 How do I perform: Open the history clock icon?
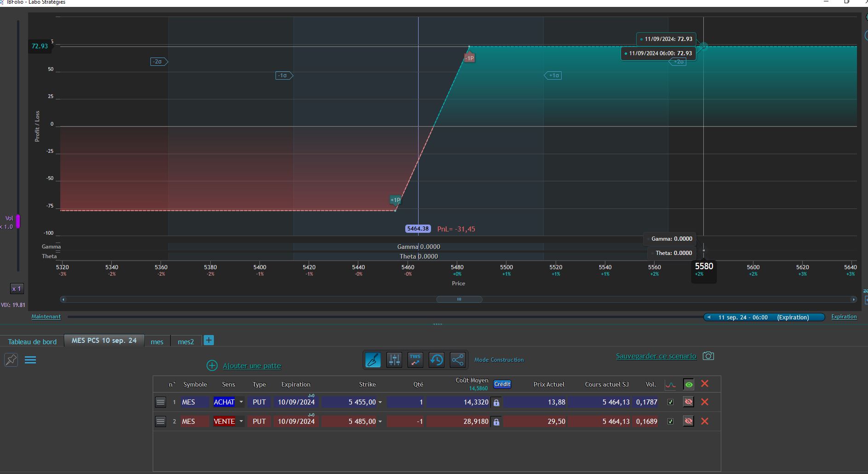(x=436, y=360)
